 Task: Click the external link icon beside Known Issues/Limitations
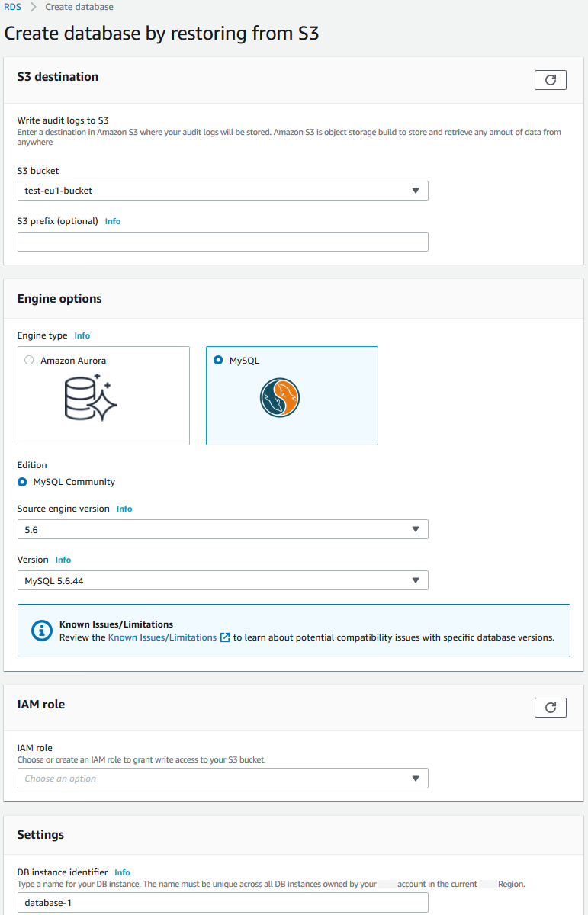225,637
